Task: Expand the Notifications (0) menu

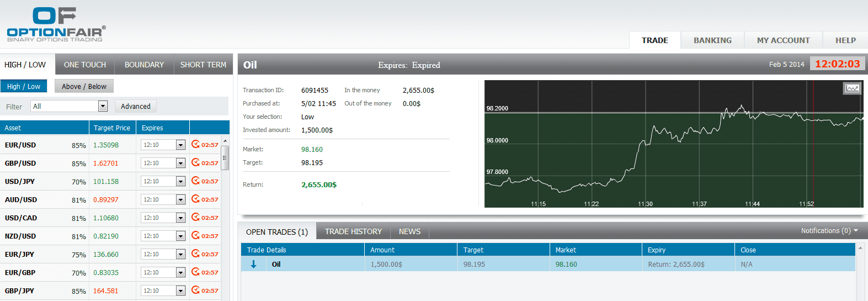Action: pyautogui.click(x=829, y=231)
